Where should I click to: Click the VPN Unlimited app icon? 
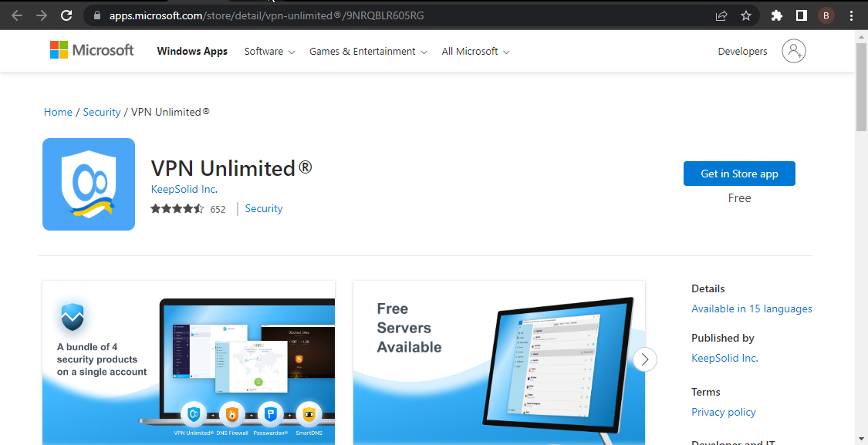tap(89, 184)
